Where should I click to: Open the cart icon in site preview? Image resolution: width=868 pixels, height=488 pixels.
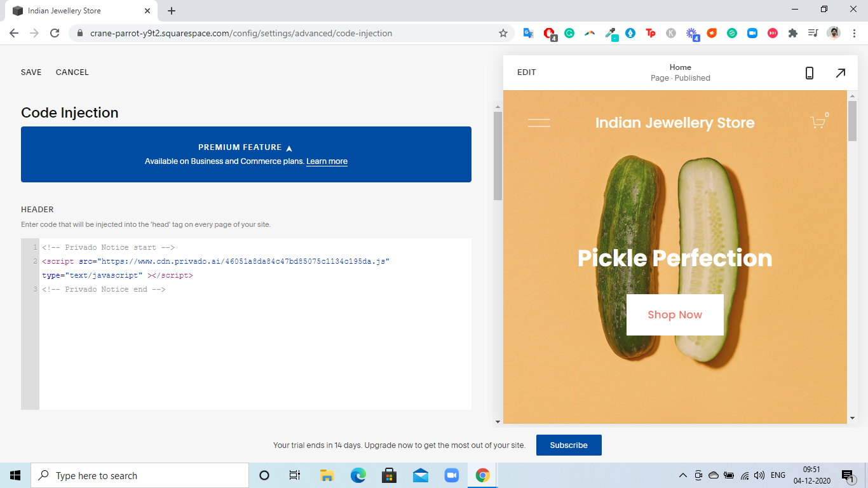coord(819,121)
